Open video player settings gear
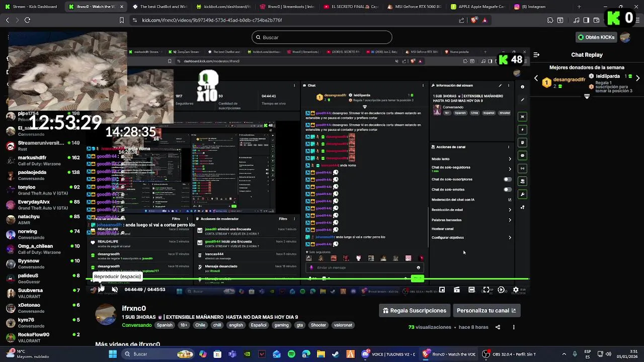Image resolution: width=644 pixels, height=362 pixels. point(516,290)
